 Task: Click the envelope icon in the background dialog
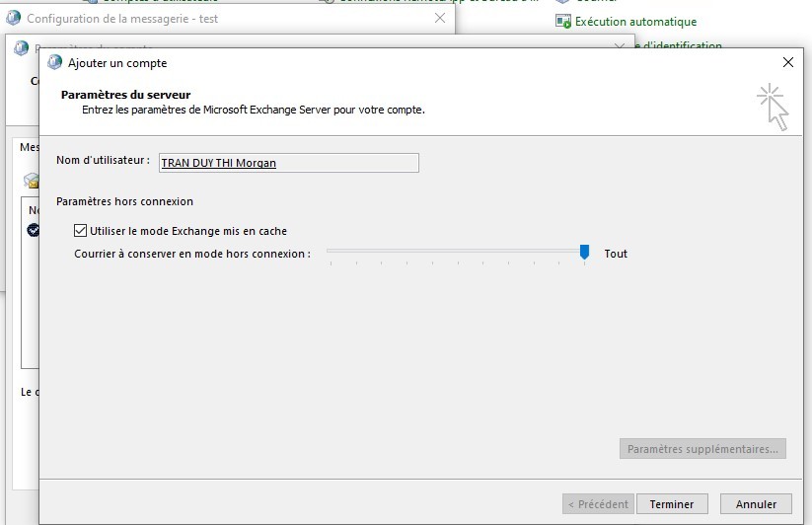coord(31,181)
